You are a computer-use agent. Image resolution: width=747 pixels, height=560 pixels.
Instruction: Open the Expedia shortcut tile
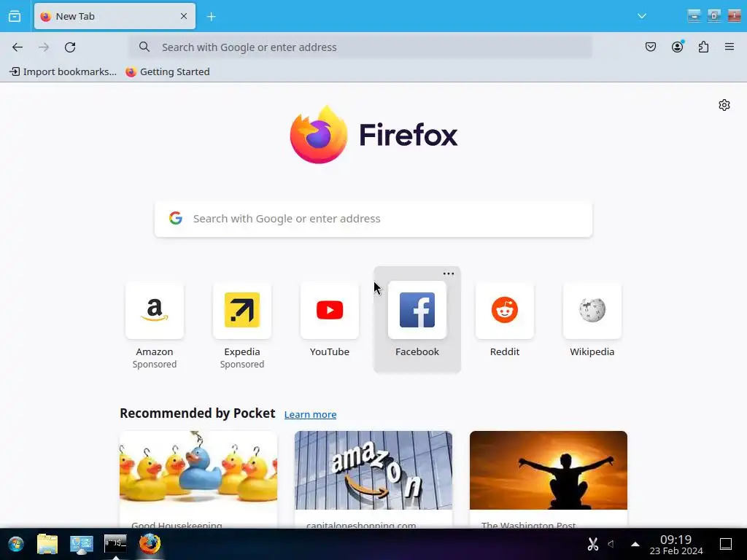click(242, 311)
